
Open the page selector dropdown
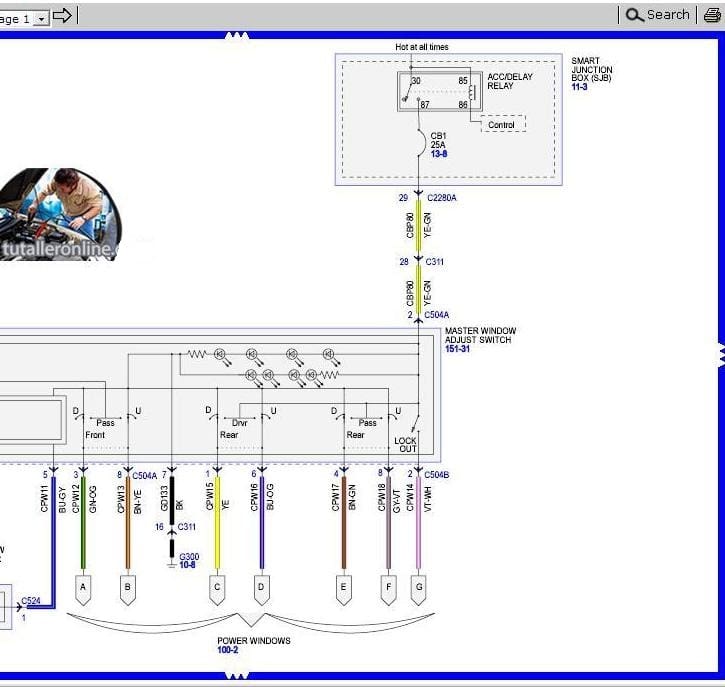[x=42, y=19]
